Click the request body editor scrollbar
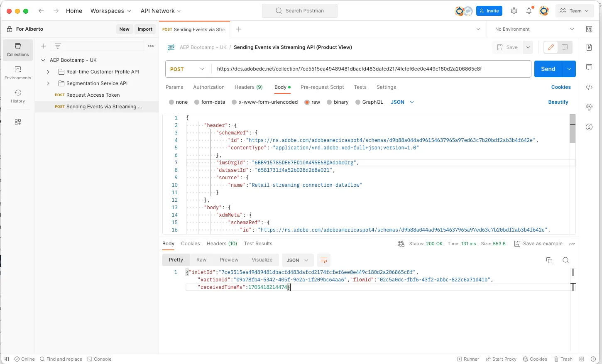 573,129
